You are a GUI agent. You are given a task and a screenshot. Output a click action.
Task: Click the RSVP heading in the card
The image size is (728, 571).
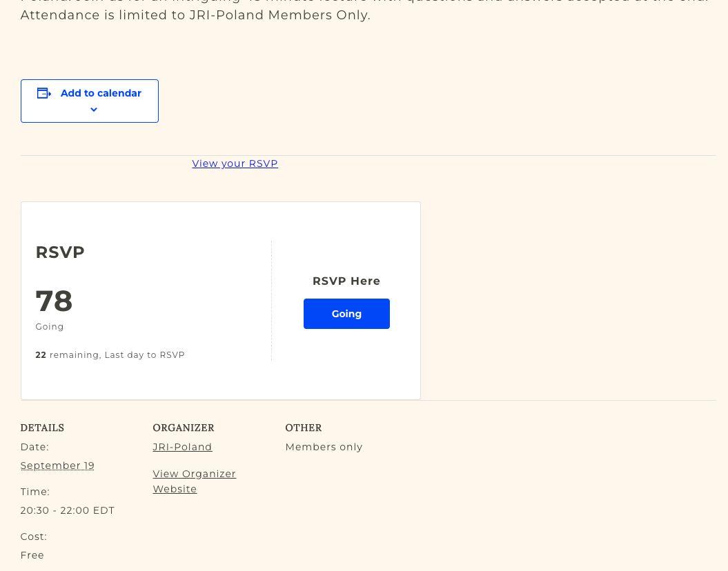[60, 252]
